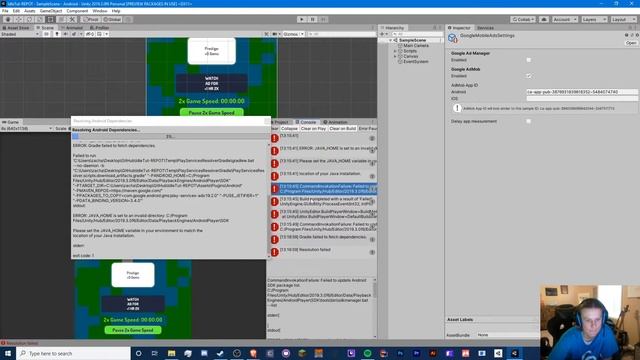The image size is (640, 360).
Task: Select the Transform tool in the toolbar
Action: point(61,19)
